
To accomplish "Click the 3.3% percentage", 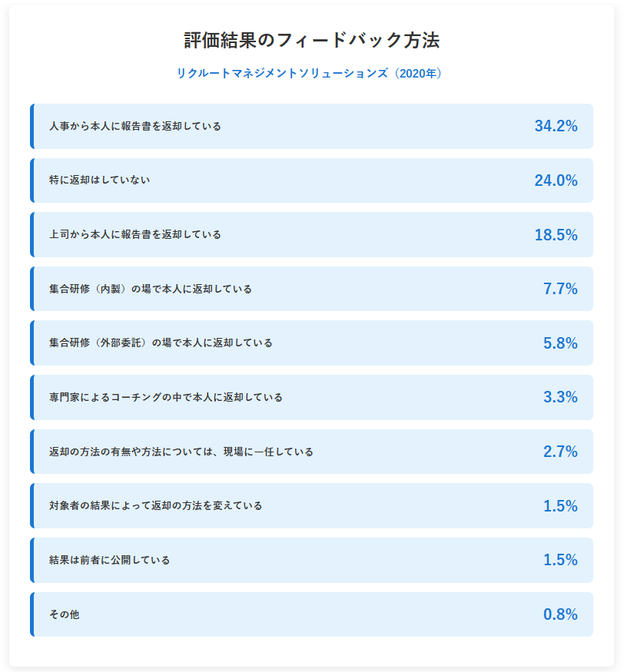I will (x=560, y=397).
